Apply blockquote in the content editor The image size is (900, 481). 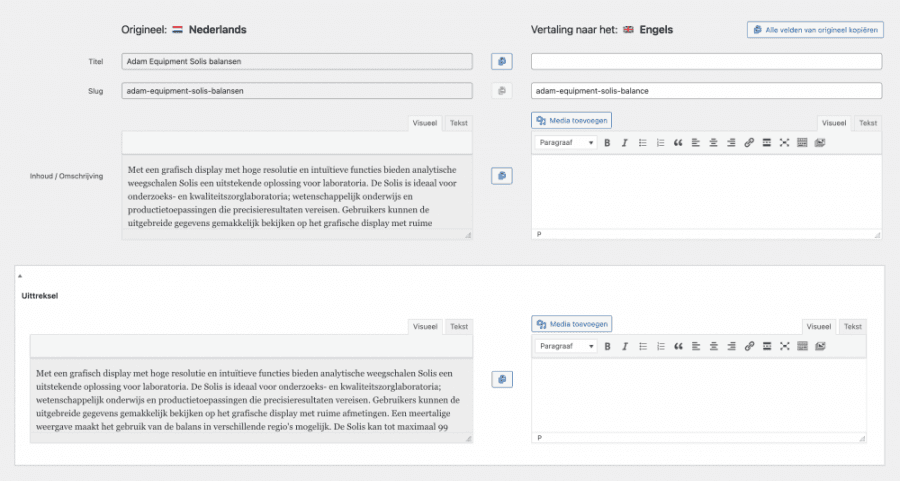click(x=678, y=143)
